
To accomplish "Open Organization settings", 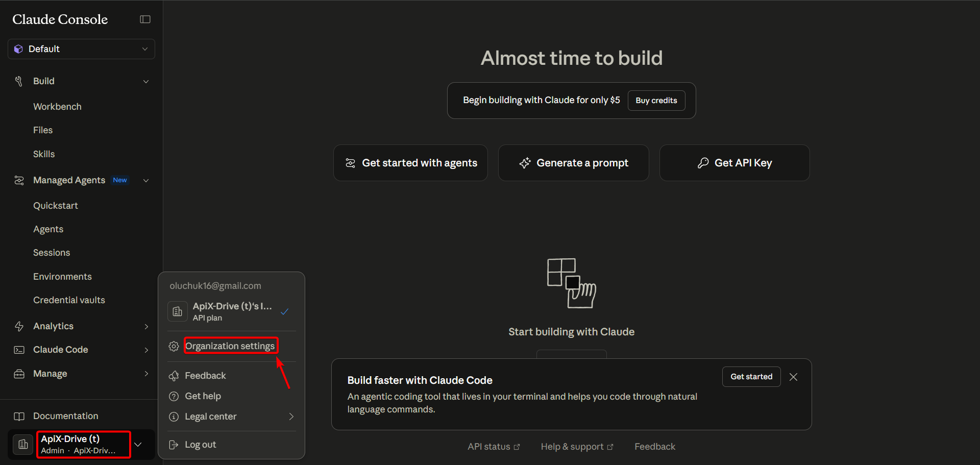I will click(230, 346).
